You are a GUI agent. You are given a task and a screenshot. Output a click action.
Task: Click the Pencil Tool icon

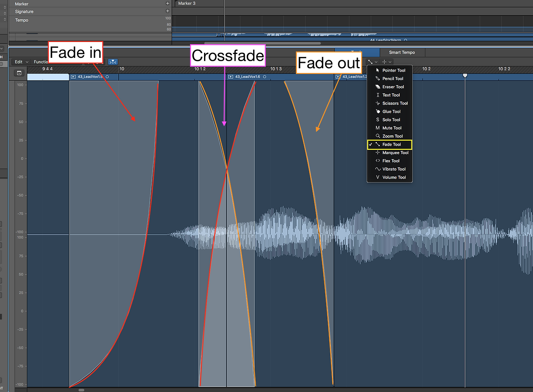[378, 79]
